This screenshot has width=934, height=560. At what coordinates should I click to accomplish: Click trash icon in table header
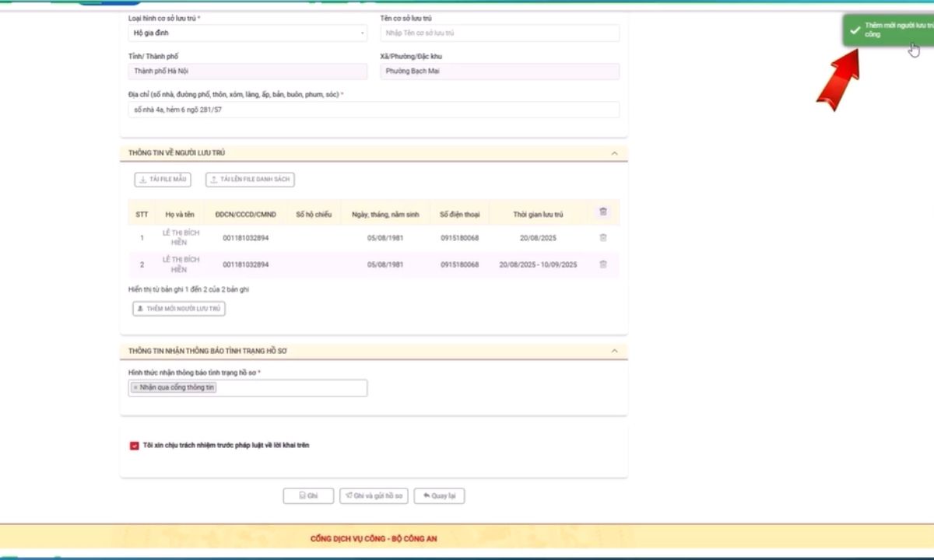coord(603,212)
